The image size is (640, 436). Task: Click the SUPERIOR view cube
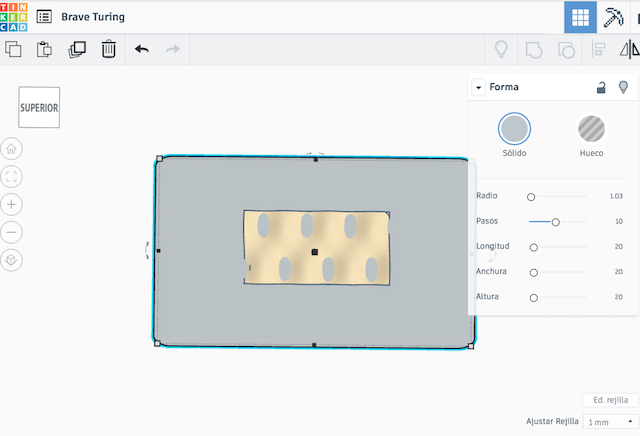coord(39,107)
